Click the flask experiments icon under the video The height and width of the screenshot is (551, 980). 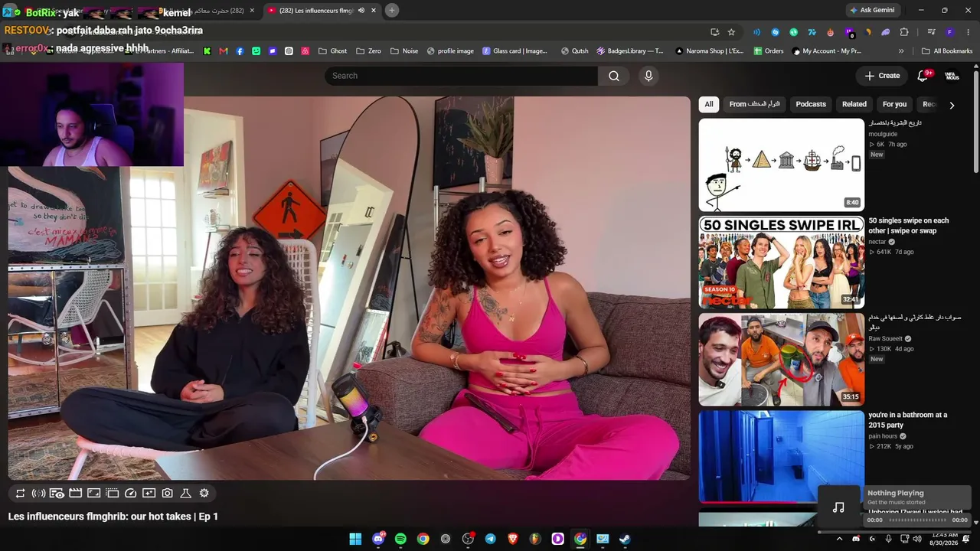point(185,494)
